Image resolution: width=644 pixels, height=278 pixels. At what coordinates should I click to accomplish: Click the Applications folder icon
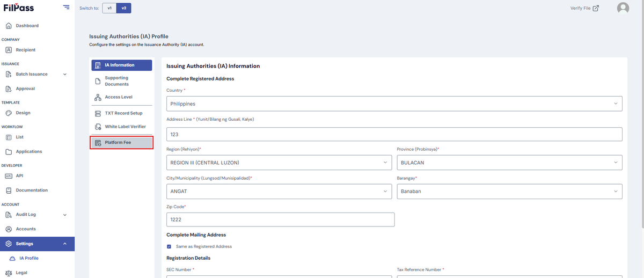[9, 151]
